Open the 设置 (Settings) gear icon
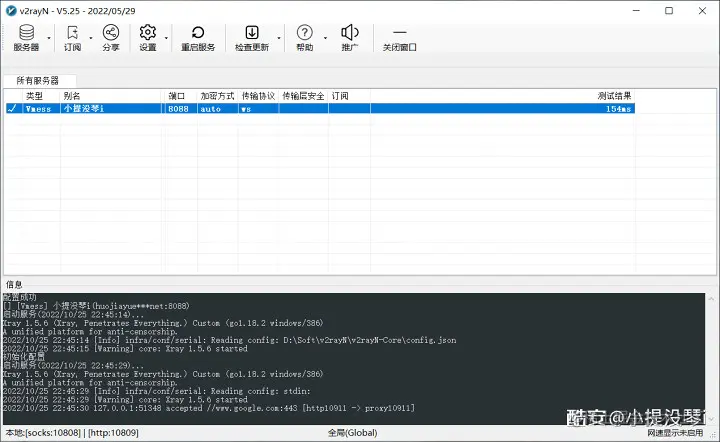Viewport: 720px width, 442px height. point(147,38)
